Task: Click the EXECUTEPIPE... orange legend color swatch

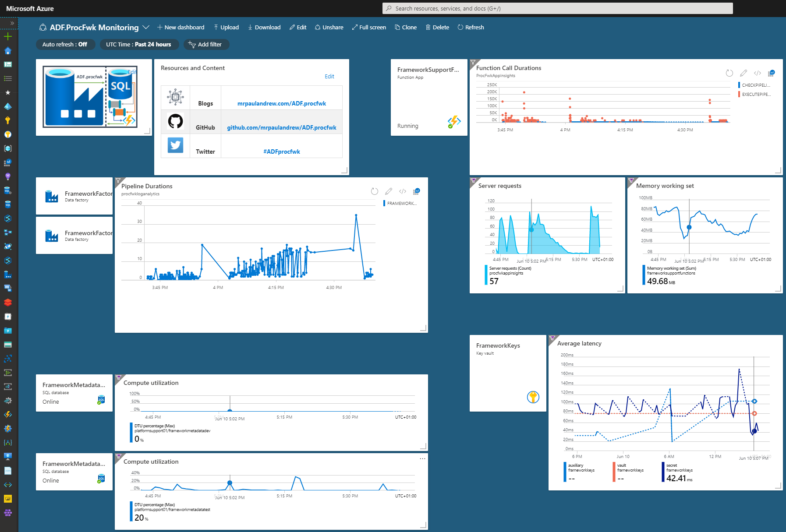Action: pos(739,94)
